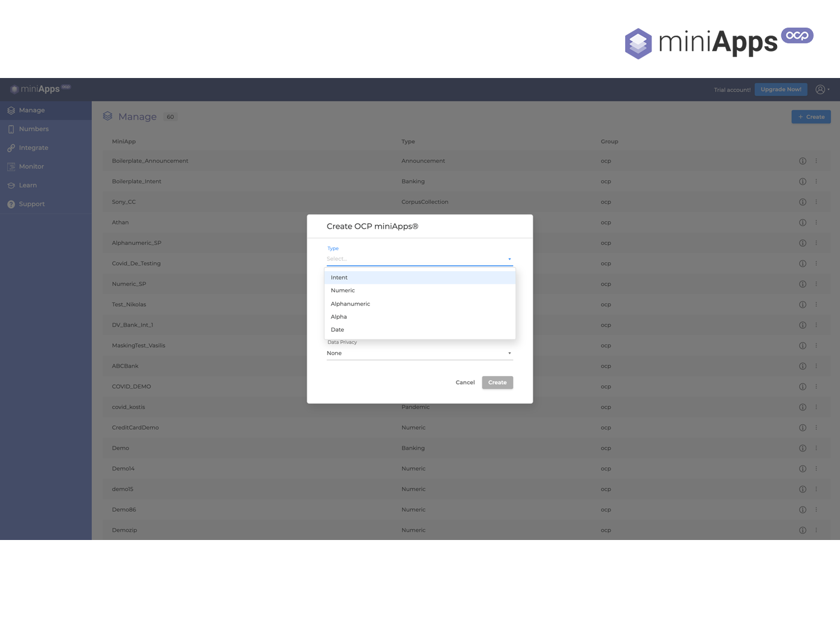Click the MiniApp column header
Screen dimensions: 840x630
pyautogui.click(x=124, y=142)
